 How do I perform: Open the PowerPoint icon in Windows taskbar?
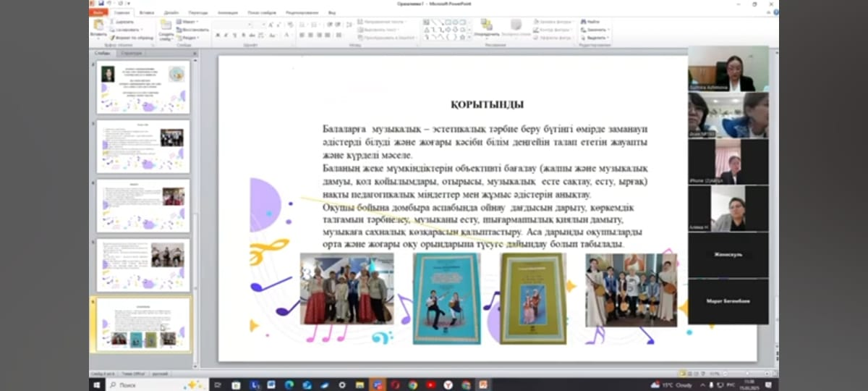[482, 384]
